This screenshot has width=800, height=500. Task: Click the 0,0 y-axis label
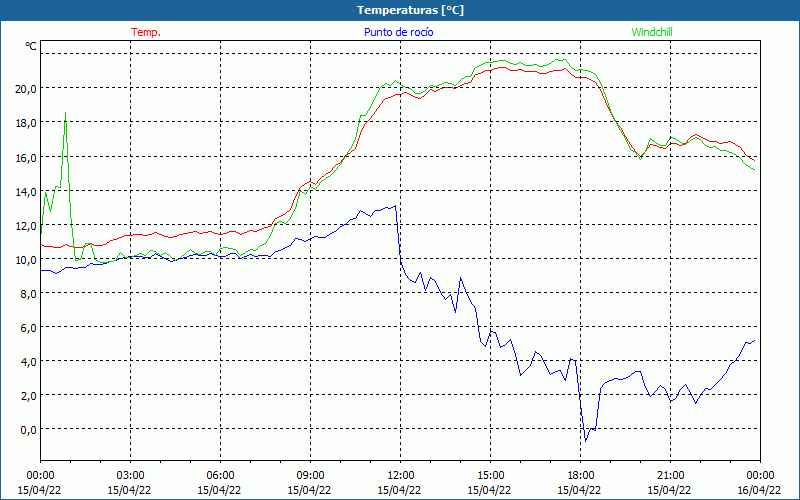28,429
